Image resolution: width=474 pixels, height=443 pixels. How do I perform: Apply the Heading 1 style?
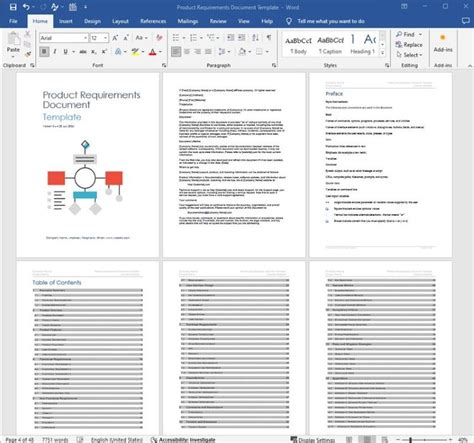pyautogui.click(x=363, y=44)
